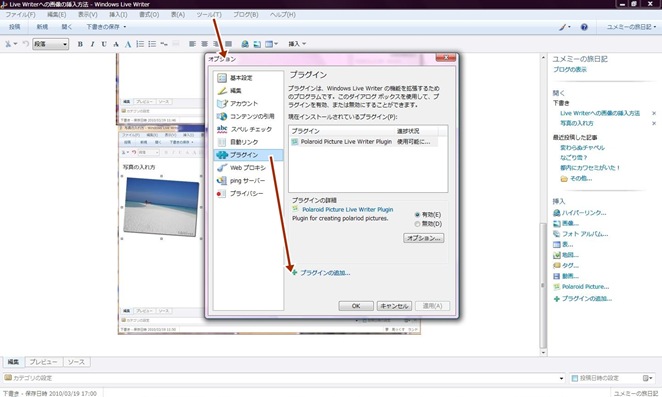Open recent post 変わらぬチャペル

click(582, 147)
